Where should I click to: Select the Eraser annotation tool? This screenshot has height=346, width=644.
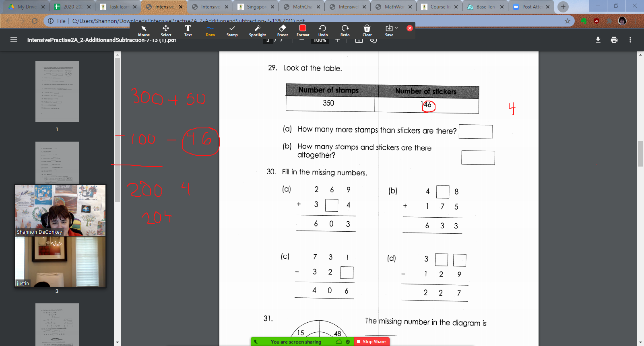pos(283,31)
